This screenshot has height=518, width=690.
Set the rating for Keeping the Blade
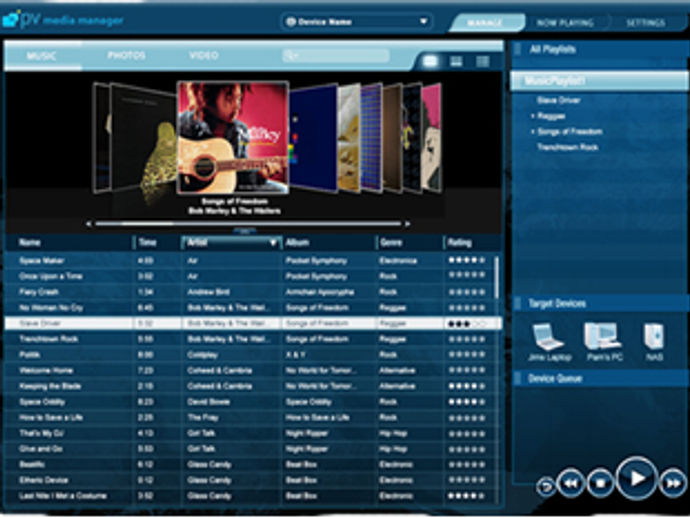coord(466,386)
